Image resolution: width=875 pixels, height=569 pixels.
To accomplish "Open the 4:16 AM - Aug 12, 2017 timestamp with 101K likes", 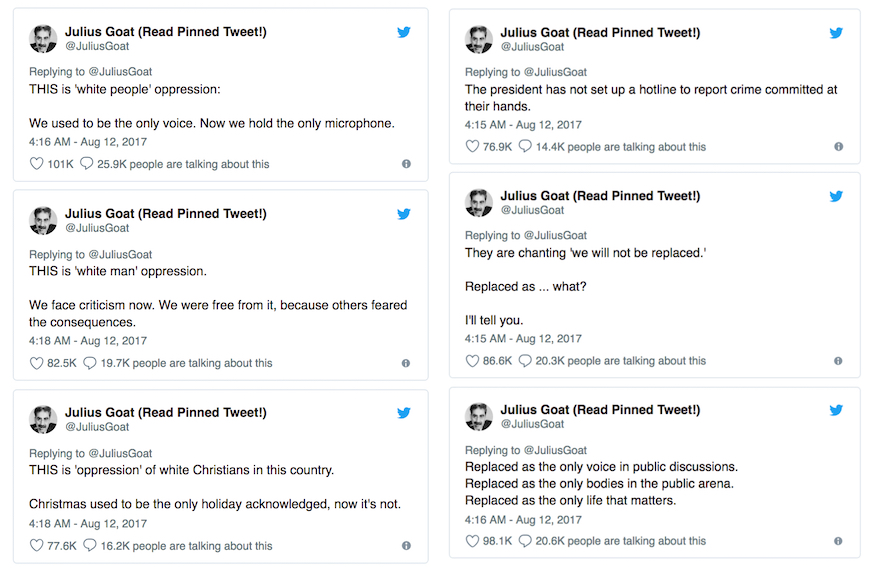I will coord(88,142).
